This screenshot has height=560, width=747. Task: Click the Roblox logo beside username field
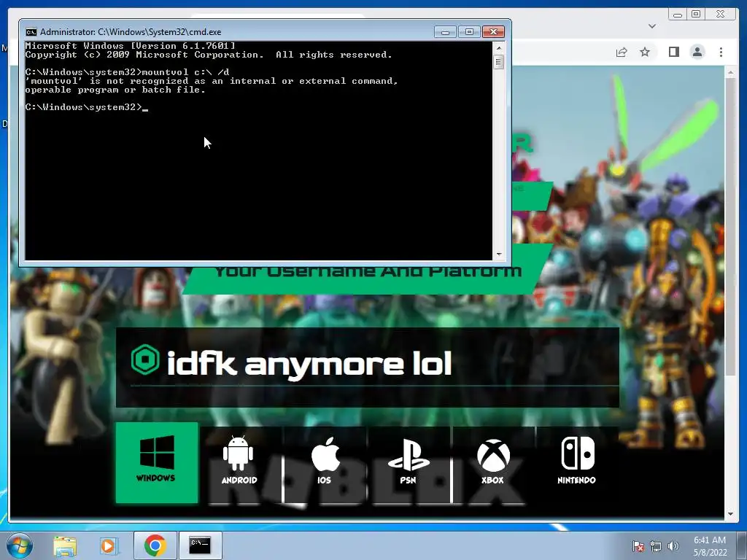coord(145,359)
